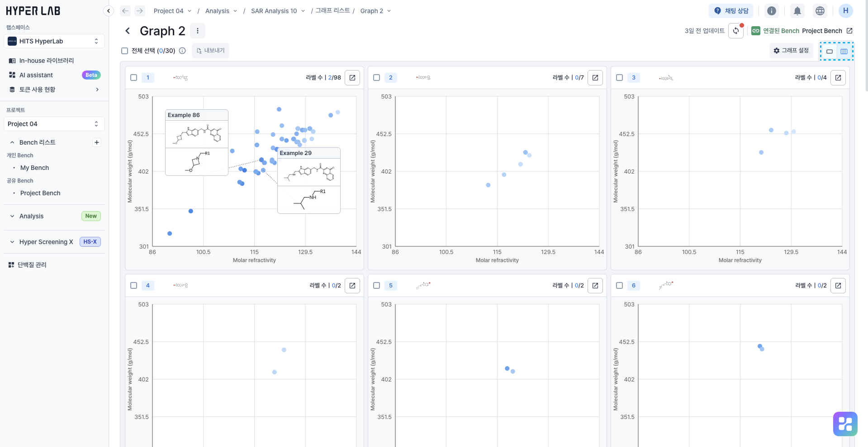The image size is (868, 447).
Task: Click the refresh update icon
Action: pyautogui.click(x=736, y=31)
